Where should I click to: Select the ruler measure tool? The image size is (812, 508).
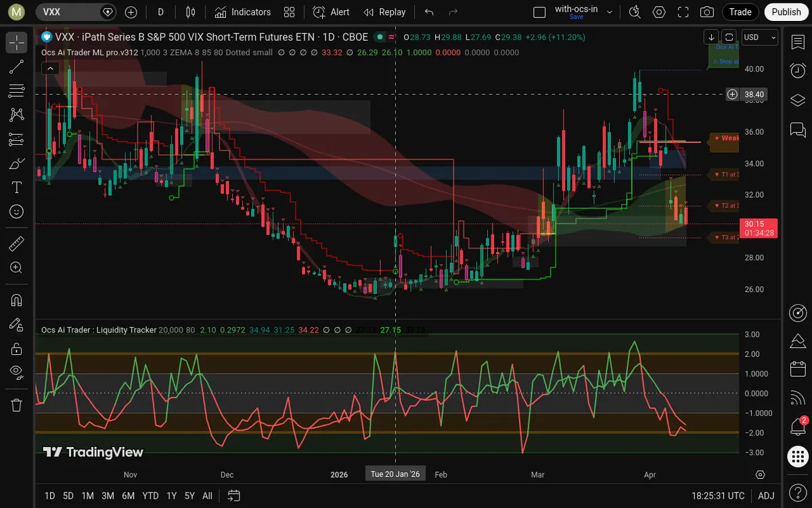click(x=17, y=243)
